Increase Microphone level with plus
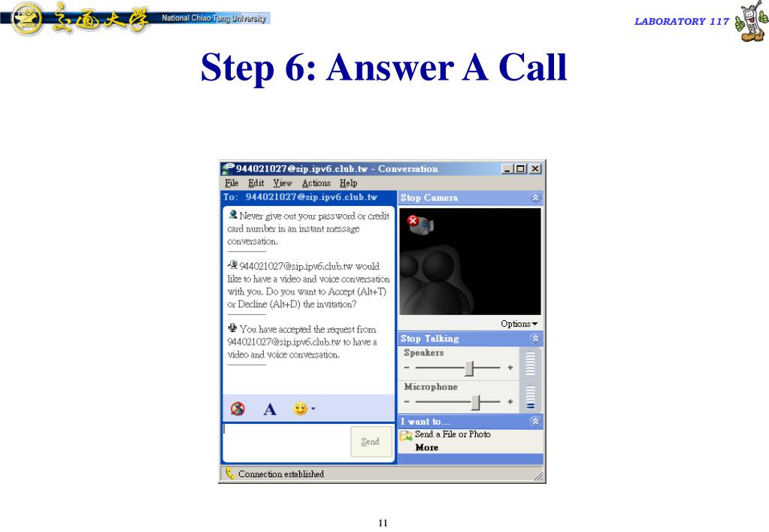The width and height of the screenshot is (769, 532). (510, 401)
